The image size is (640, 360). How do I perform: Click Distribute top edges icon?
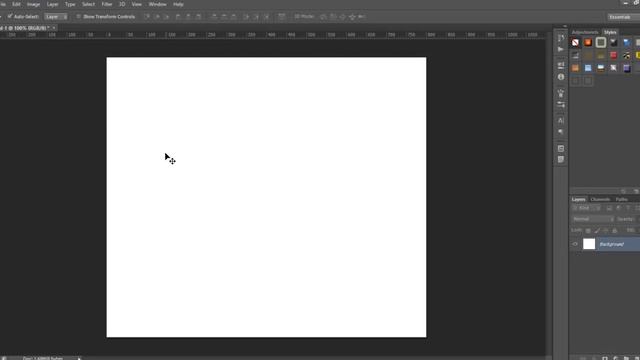click(x=214, y=17)
